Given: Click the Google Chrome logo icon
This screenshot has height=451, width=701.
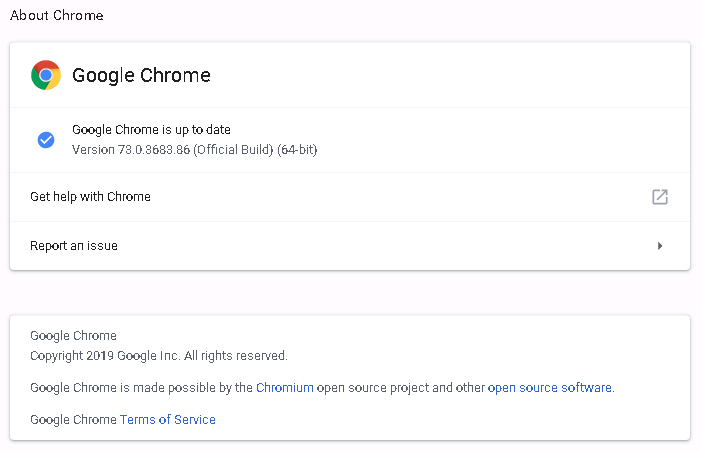Looking at the screenshot, I should pyautogui.click(x=46, y=75).
